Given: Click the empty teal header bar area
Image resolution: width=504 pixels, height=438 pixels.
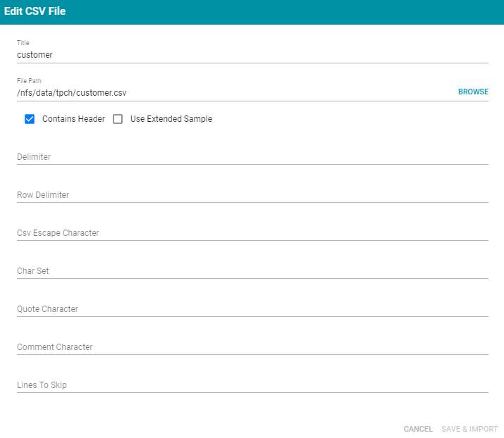Looking at the screenshot, I should (x=282, y=12).
